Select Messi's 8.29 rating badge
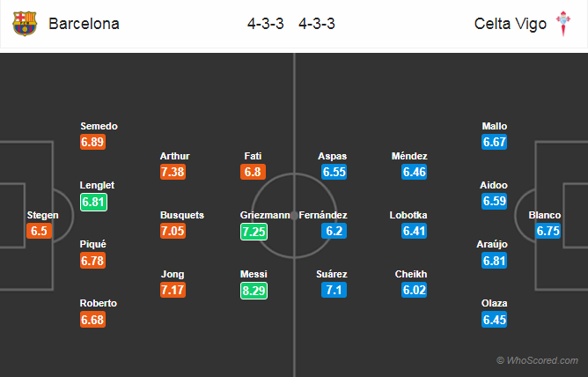 pos(254,291)
